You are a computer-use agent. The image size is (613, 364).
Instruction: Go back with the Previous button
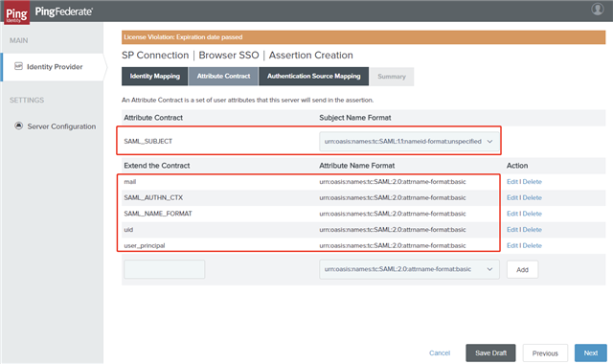tap(545, 353)
